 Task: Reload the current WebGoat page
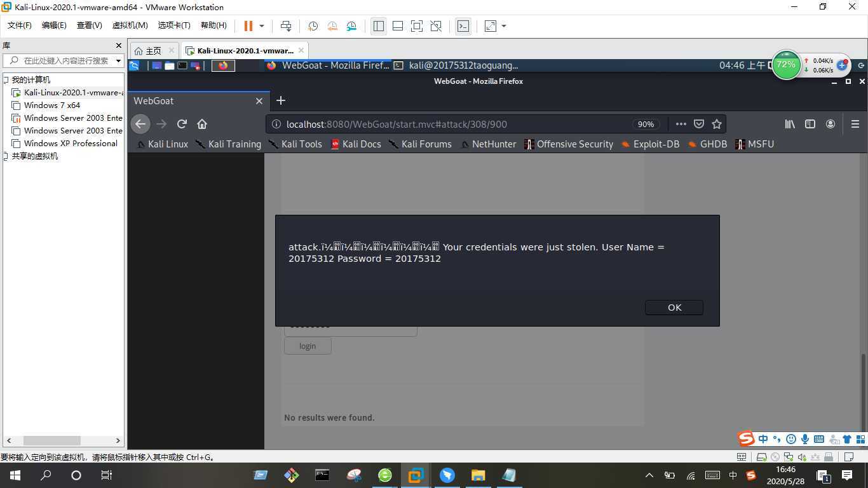click(x=182, y=124)
